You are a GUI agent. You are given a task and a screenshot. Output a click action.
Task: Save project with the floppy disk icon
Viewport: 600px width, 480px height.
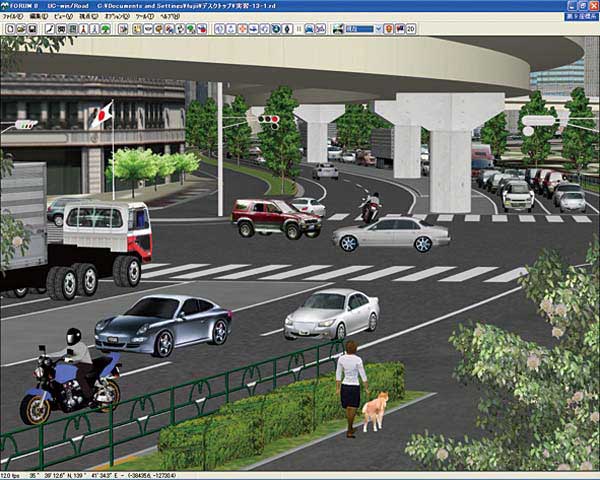pyautogui.click(x=33, y=29)
